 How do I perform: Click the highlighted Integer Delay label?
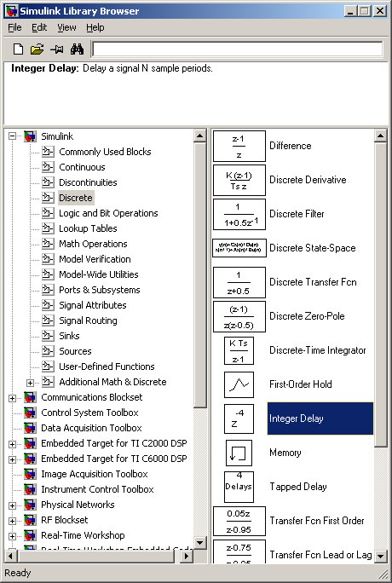click(x=297, y=418)
